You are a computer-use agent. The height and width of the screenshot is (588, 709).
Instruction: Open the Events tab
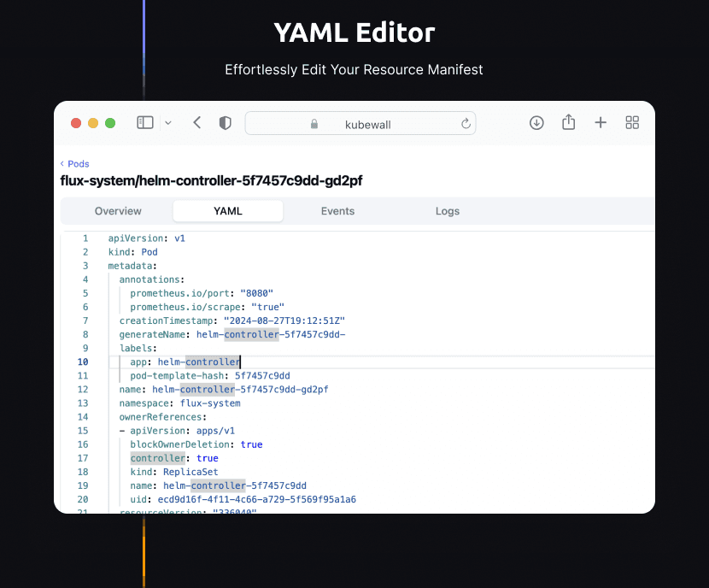click(x=337, y=211)
